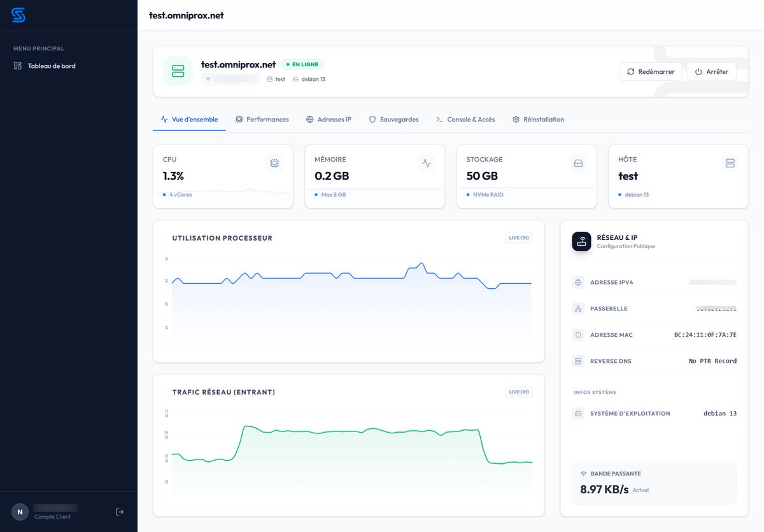Click the pulse icon in Mémoire card
Image resolution: width=764 pixels, height=532 pixels.
pyautogui.click(x=427, y=164)
